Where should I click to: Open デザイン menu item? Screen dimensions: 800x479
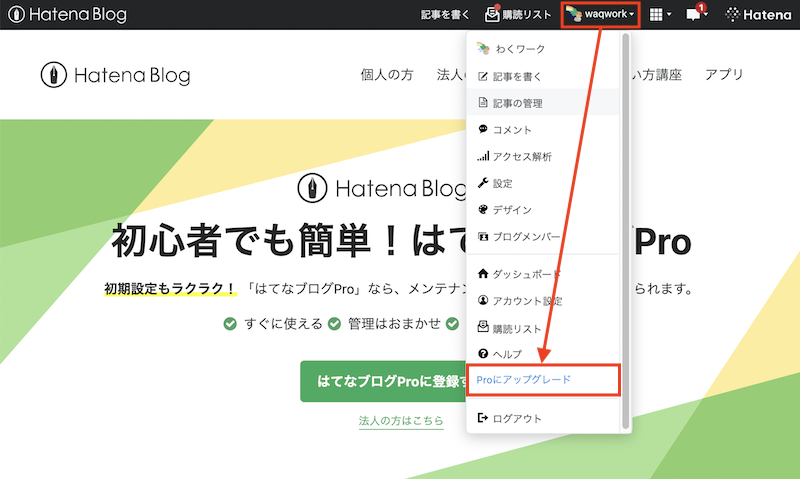[542, 210]
